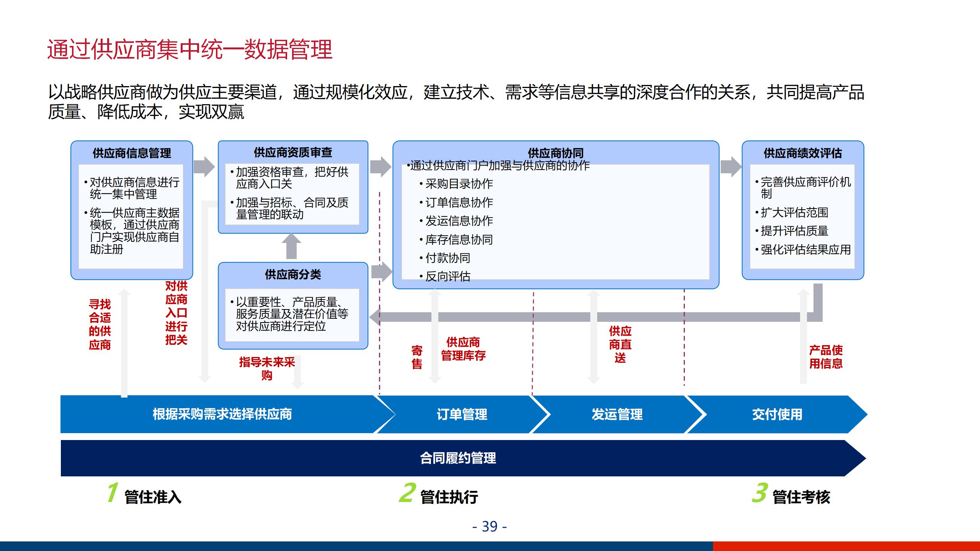Click the 供应商资质审查 box header

coord(293,152)
